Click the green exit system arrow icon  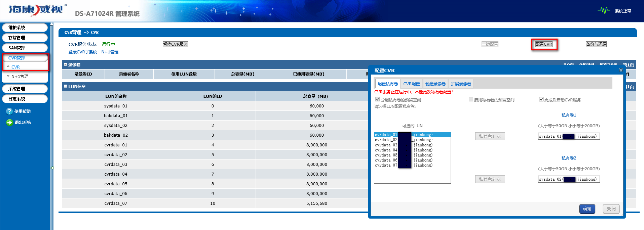9,123
